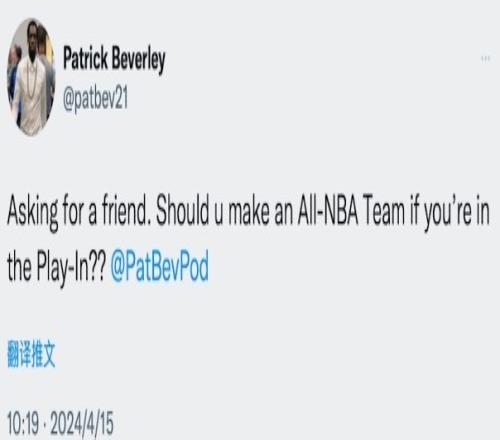Translate this tweet using the blue Chinese link
Image resolution: width=500 pixels, height=440 pixels.
[31, 354]
